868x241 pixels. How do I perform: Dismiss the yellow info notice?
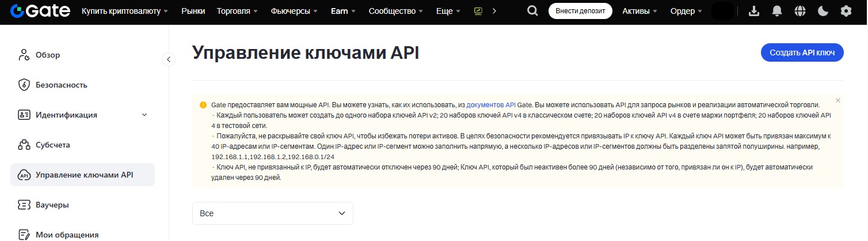(838, 100)
